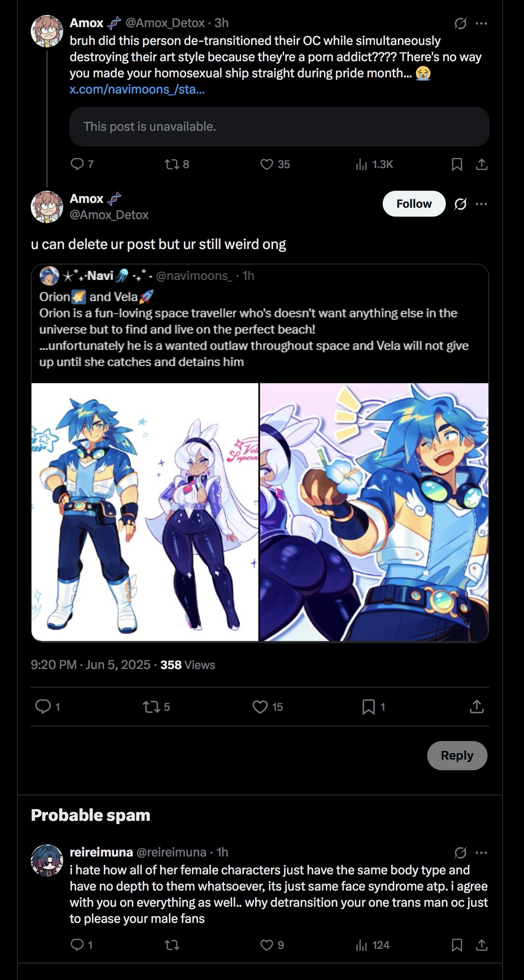Share the main post via share icon
The width and height of the screenshot is (524, 980).
click(477, 706)
